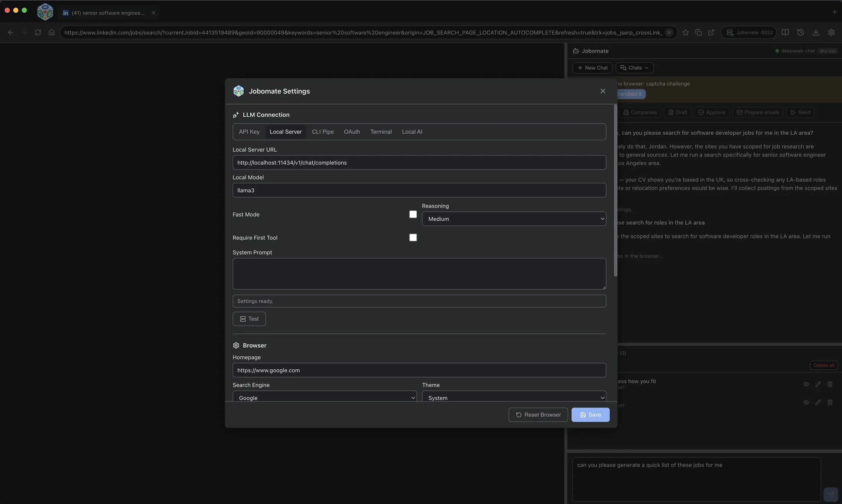Screen dimensions: 842x504
Task: Click the Test connection button
Action: [249, 319]
